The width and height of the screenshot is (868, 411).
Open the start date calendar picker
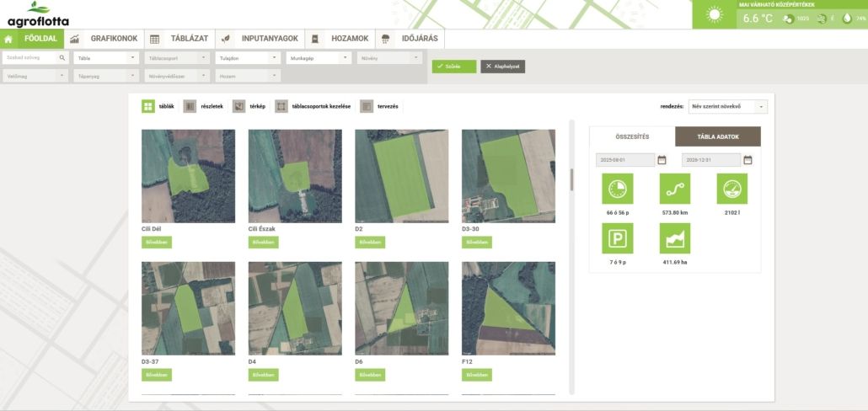coord(662,160)
